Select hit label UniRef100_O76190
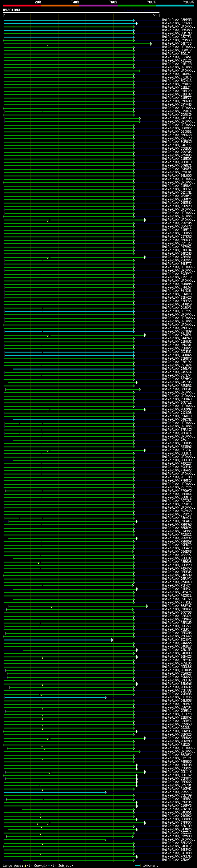197x868 pixels. click(x=176, y=361)
